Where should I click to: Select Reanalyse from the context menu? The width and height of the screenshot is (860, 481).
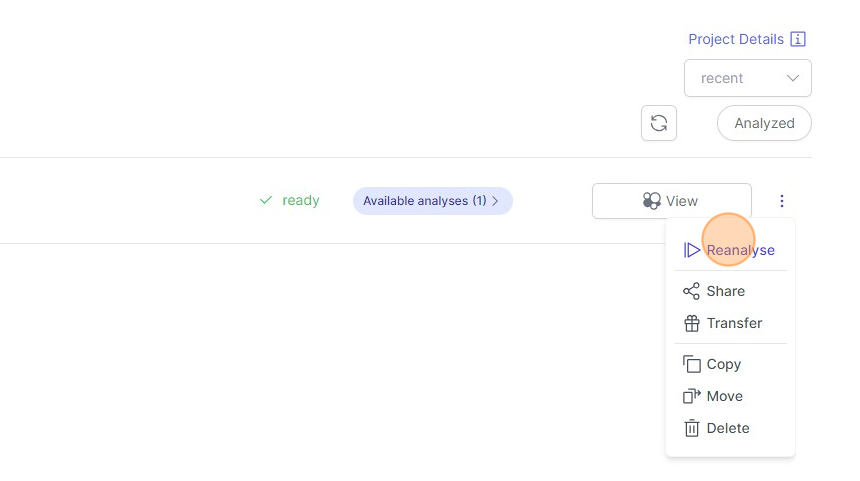pos(740,250)
